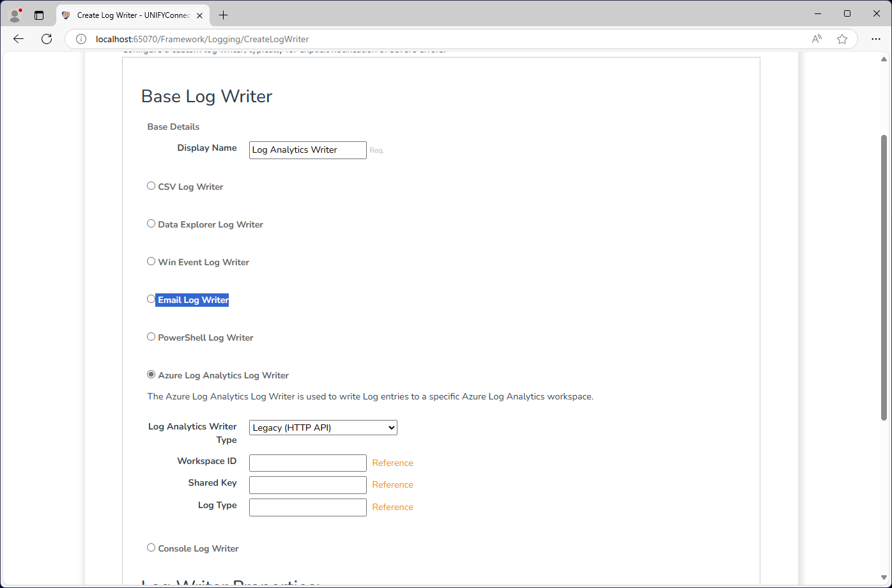892x588 pixels.
Task: Open browser Settings and more menu
Action: [x=876, y=39]
